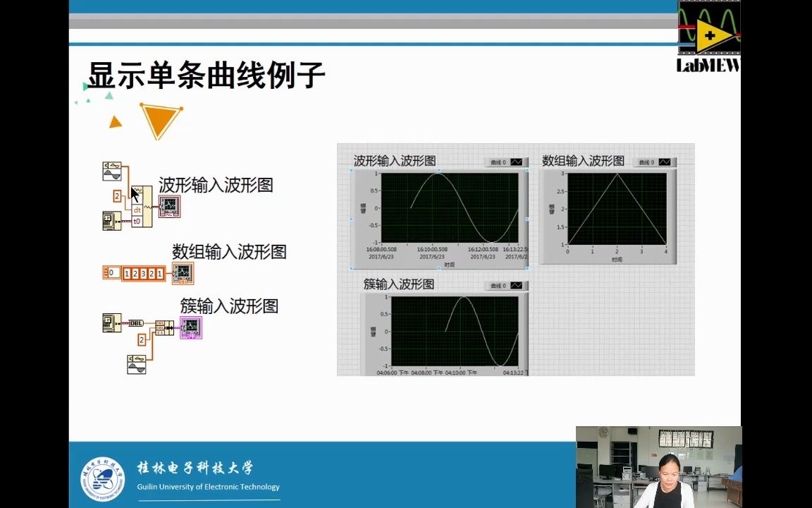Open the waveform graph indicator terminal icon
The image size is (812, 508).
(x=169, y=206)
